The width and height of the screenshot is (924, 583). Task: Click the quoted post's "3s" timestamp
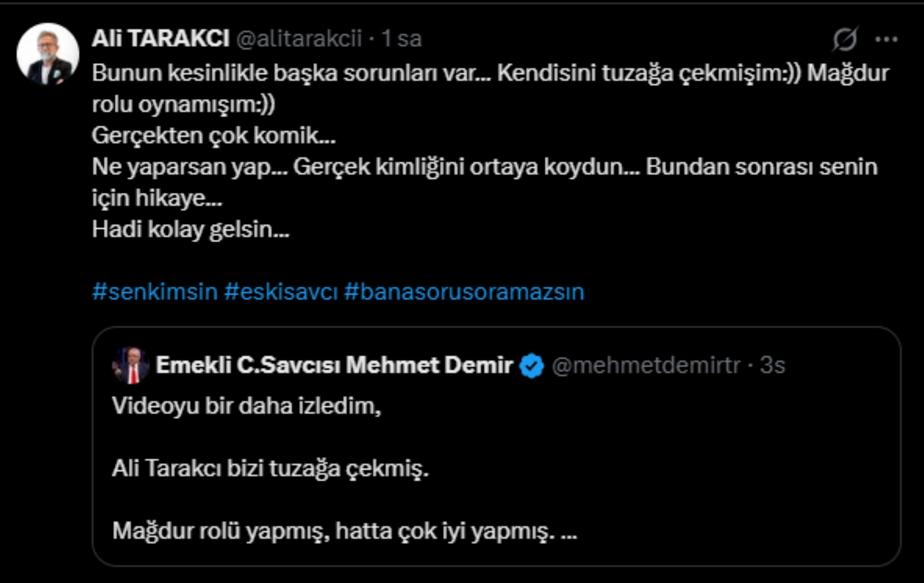[772, 365]
